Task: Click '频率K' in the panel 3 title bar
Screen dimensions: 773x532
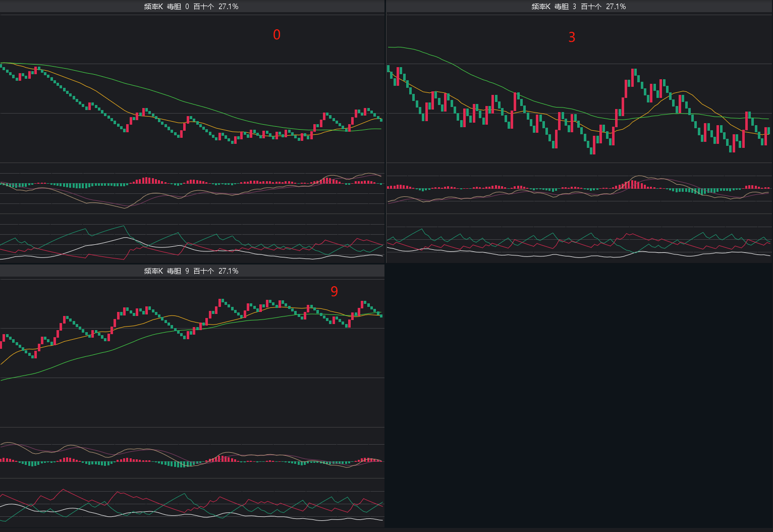Action: [541, 7]
